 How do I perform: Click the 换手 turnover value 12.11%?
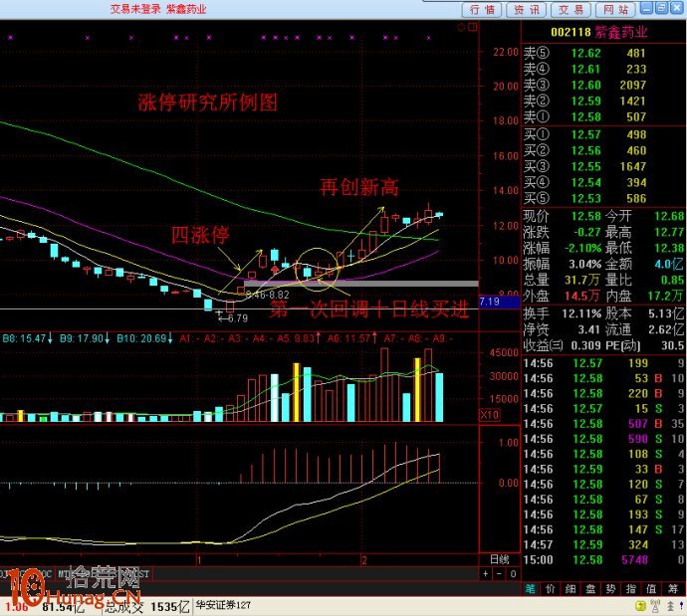(581, 313)
